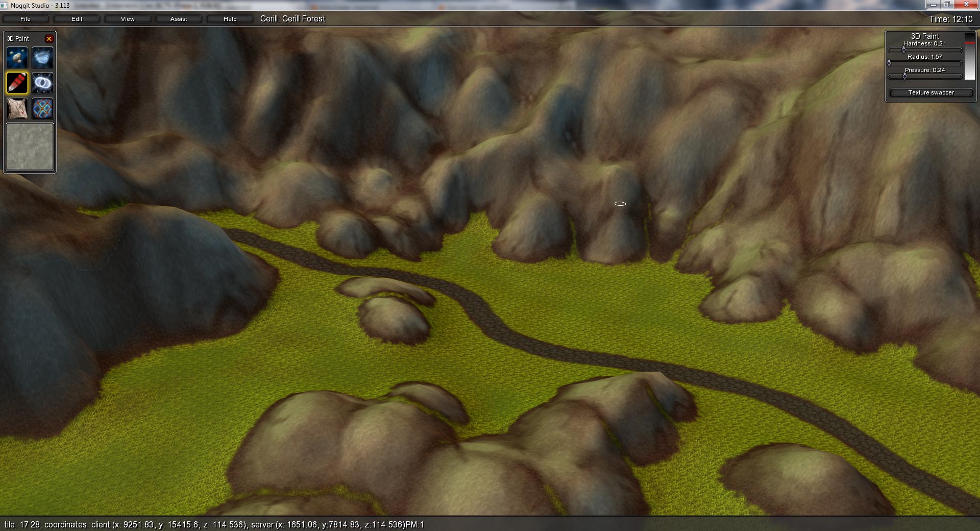
Task: Click the "Time: 12:10" display
Action: [x=951, y=19]
